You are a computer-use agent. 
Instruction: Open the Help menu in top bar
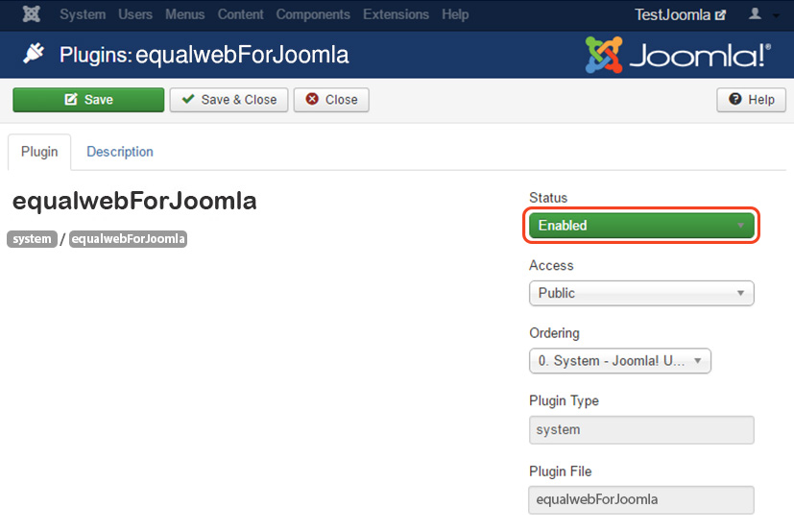[455, 14]
